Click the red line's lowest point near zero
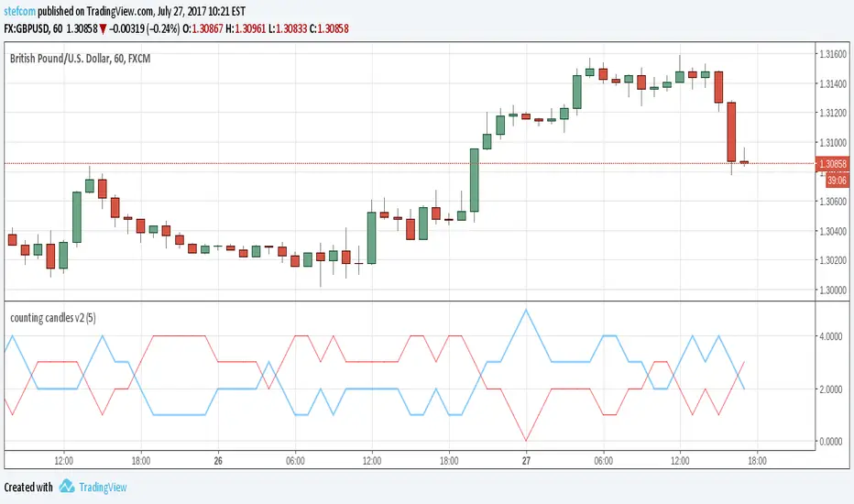Viewport: 854px width, 504px height. [525, 441]
